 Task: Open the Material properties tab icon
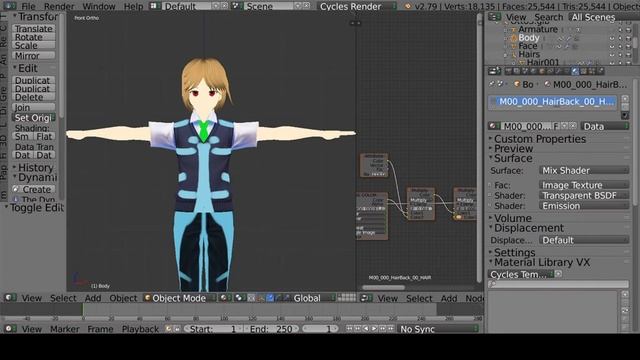[x=575, y=71]
